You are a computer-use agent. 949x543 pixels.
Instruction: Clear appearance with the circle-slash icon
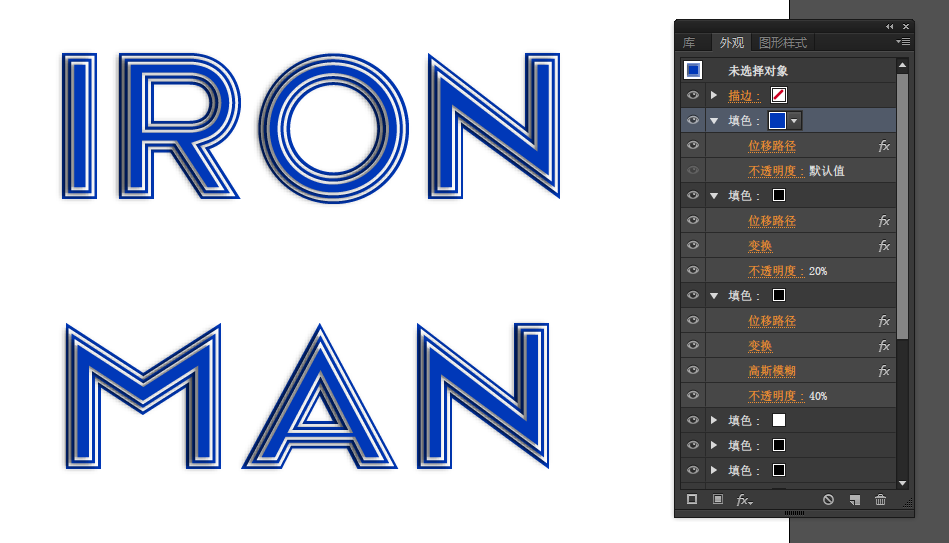point(828,499)
